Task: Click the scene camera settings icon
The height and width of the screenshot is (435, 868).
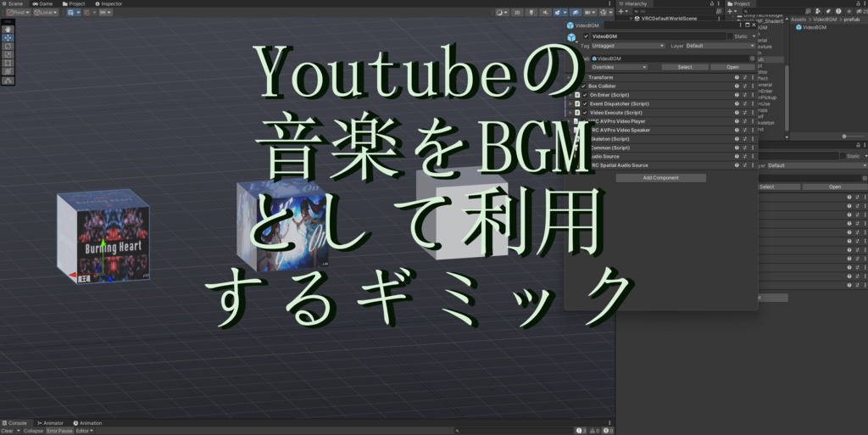Action: (x=588, y=12)
